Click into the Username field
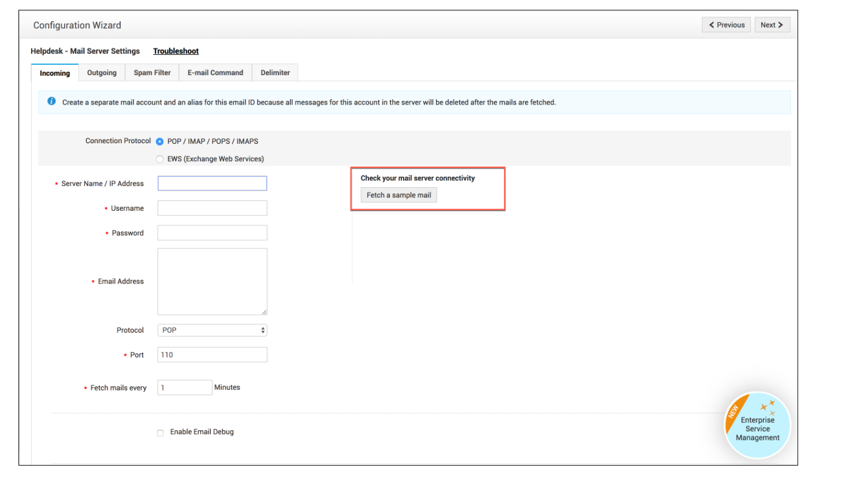The height and width of the screenshot is (480, 868). [212, 209]
